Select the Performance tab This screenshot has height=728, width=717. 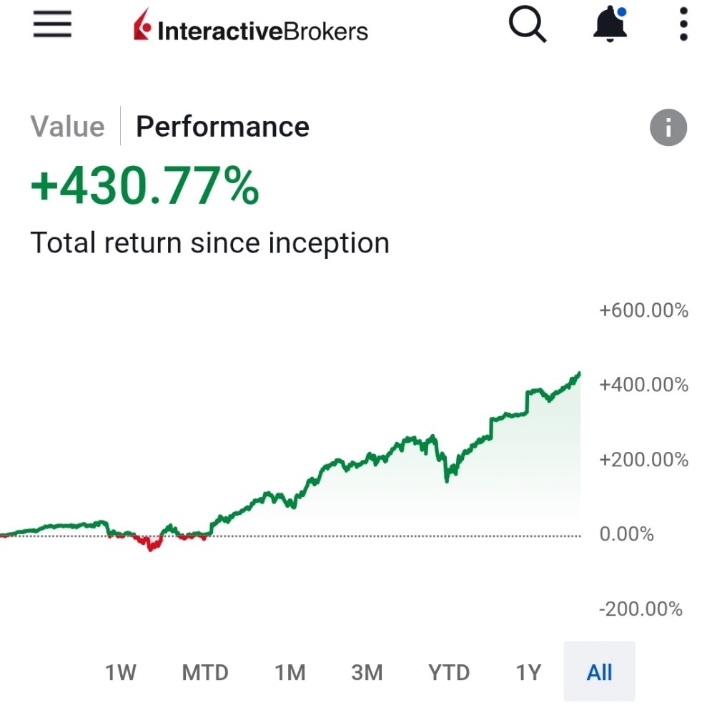[x=222, y=127]
